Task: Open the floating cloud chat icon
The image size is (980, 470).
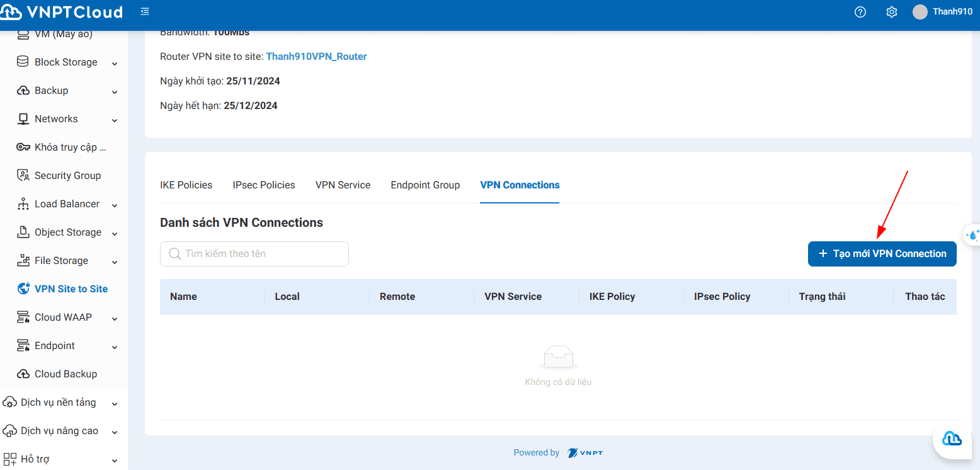Action: click(951, 438)
